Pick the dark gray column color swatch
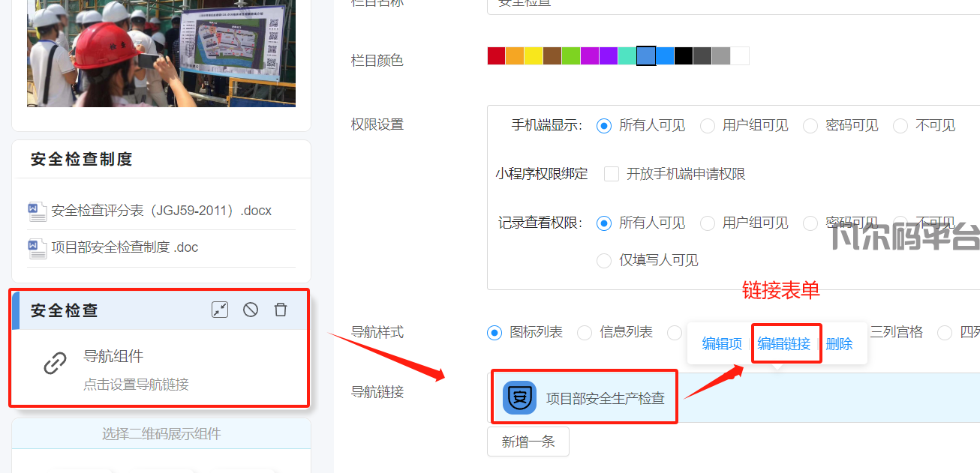Image resolution: width=980 pixels, height=473 pixels. pos(702,56)
